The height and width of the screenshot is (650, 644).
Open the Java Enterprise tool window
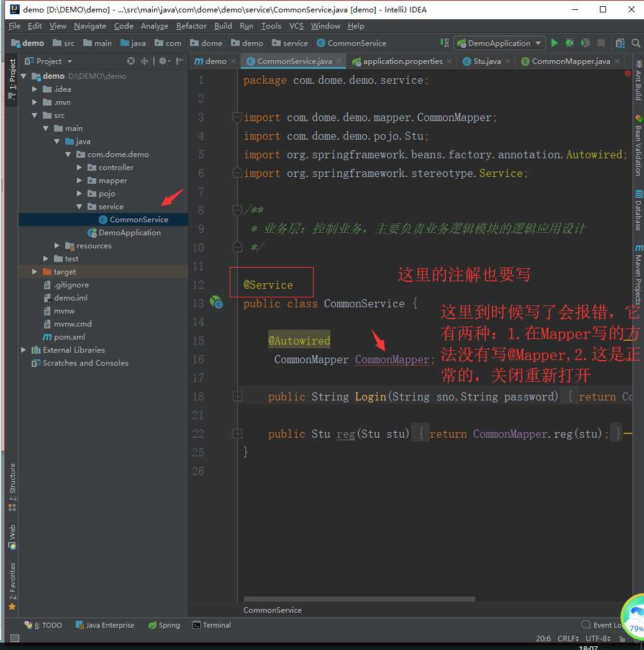coord(105,625)
